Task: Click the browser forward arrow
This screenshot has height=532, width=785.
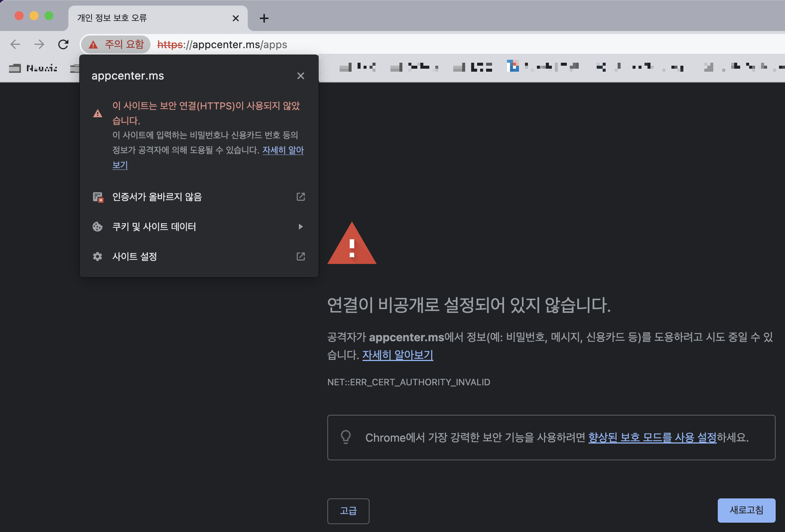Action: pyautogui.click(x=39, y=44)
